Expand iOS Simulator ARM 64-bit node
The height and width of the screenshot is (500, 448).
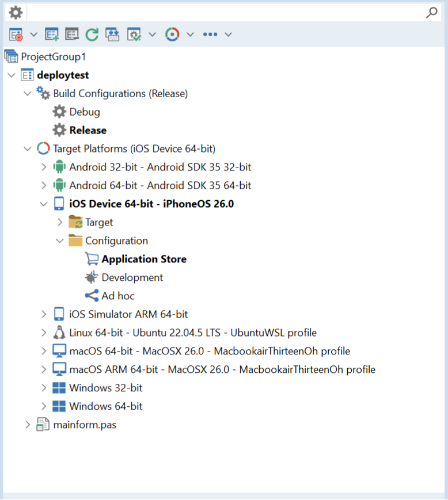[x=44, y=314]
